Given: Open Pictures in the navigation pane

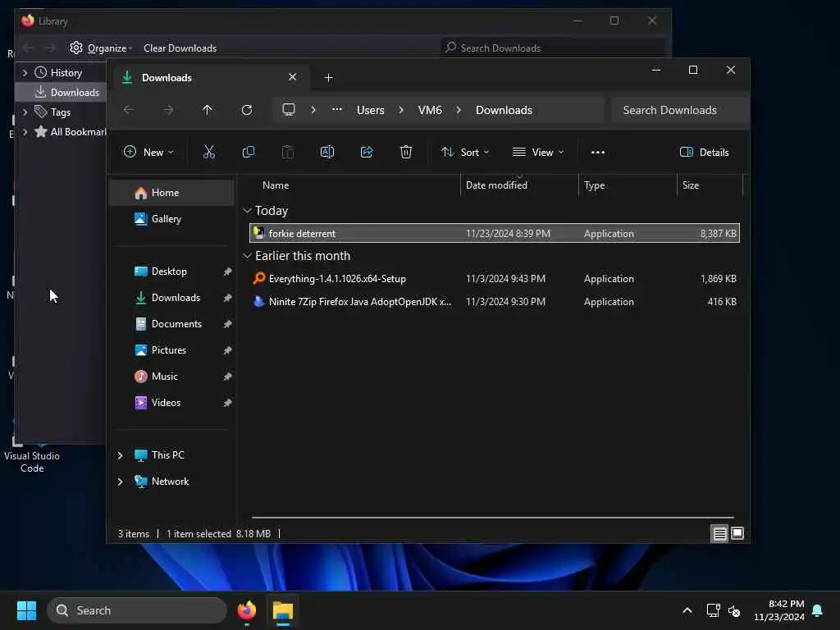Looking at the screenshot, I should [x=172, y=350].
